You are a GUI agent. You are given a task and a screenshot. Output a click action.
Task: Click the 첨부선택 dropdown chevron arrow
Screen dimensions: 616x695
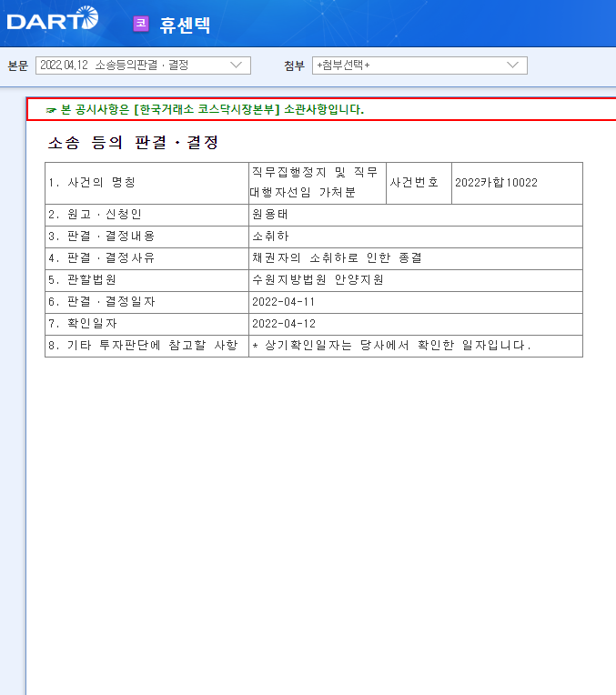(x=512, y=65)
